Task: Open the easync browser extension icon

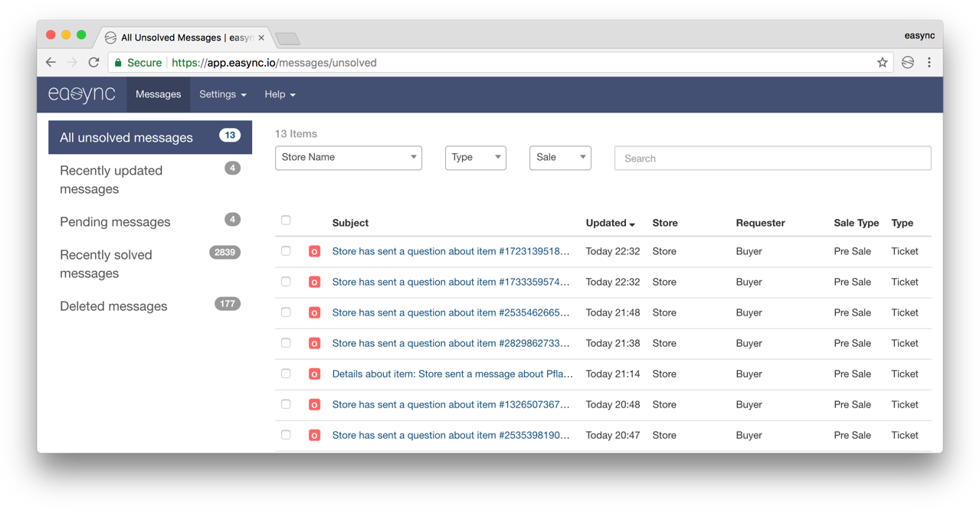Action: coord(908,63)
